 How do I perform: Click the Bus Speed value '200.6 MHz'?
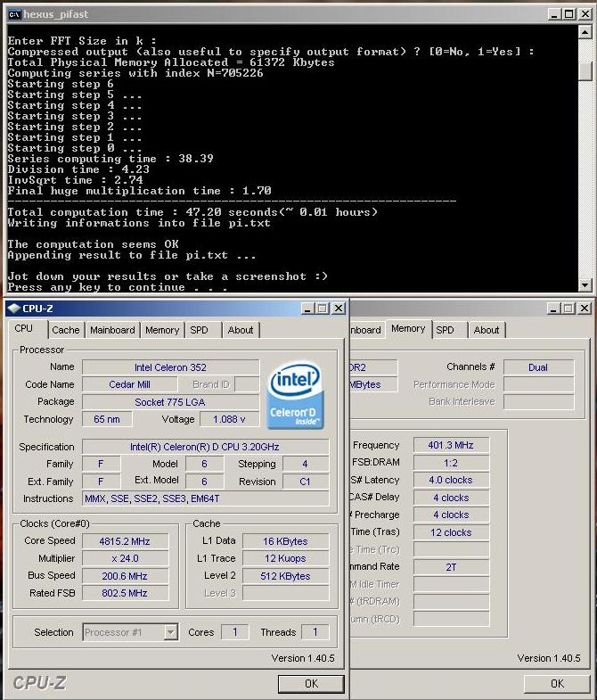pos(125,576)
